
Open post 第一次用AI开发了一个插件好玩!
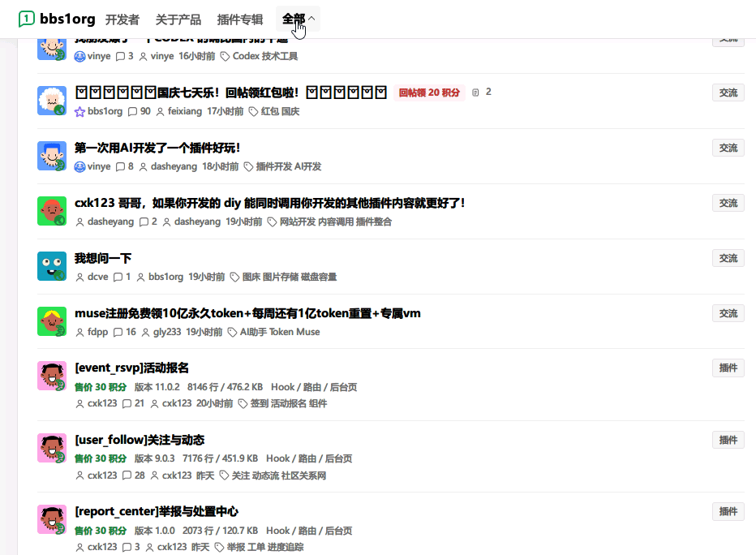point(157,148)
